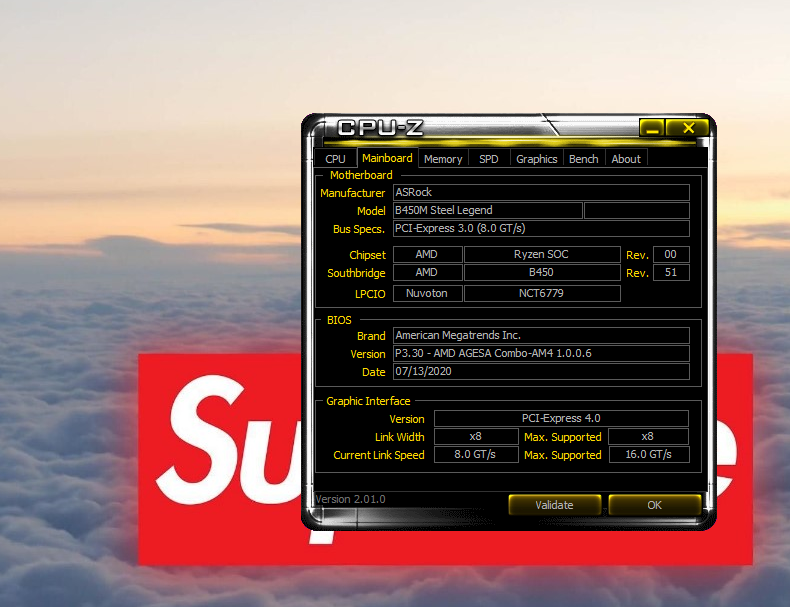Select the B450M Steel Legend model value

click(x=488, y=211)
